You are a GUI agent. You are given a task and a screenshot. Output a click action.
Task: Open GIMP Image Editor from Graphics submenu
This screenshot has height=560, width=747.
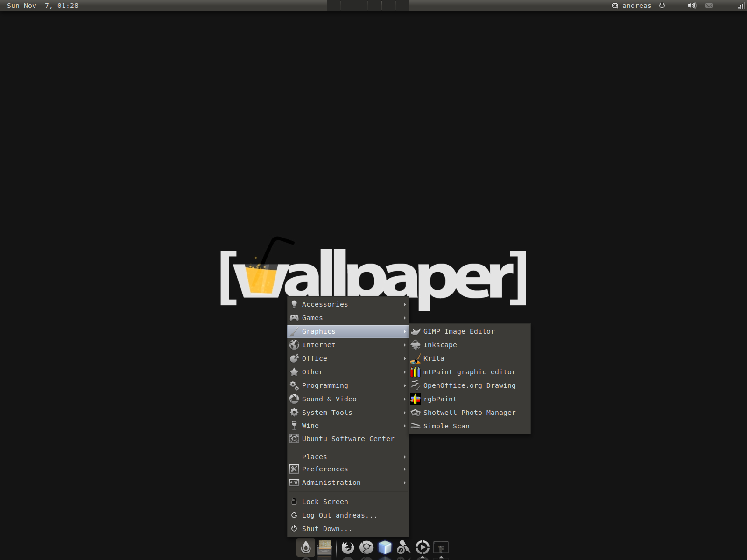click(x=470, y=331)
